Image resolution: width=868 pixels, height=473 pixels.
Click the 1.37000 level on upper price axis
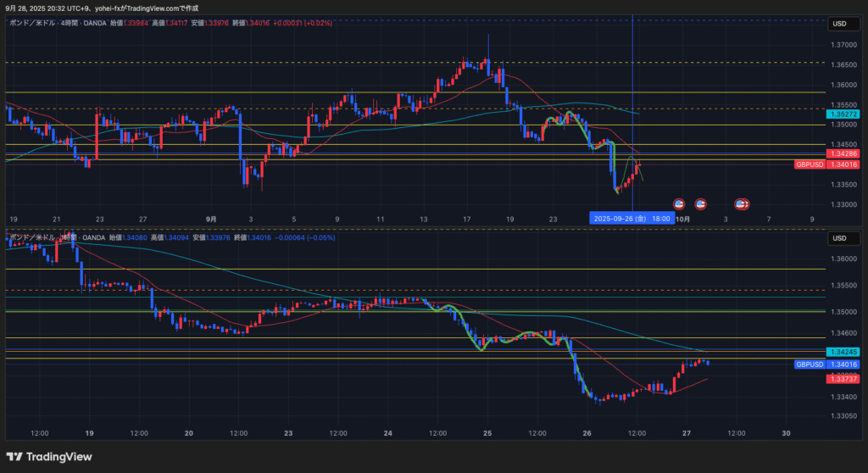coord(842,44)
